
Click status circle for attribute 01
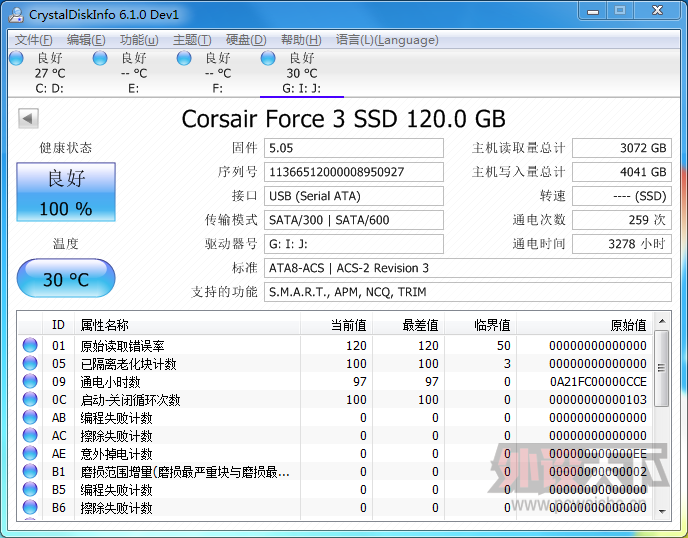30,345
